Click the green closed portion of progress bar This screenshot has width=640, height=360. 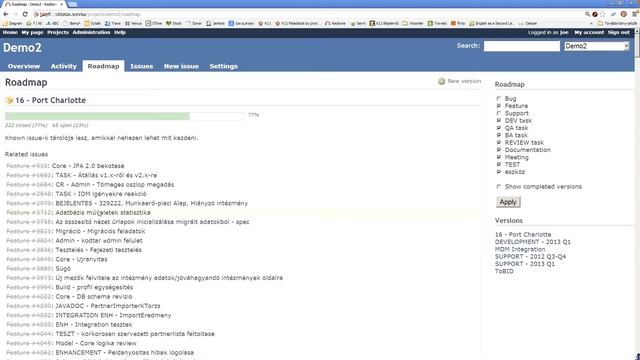pos(97,116)
